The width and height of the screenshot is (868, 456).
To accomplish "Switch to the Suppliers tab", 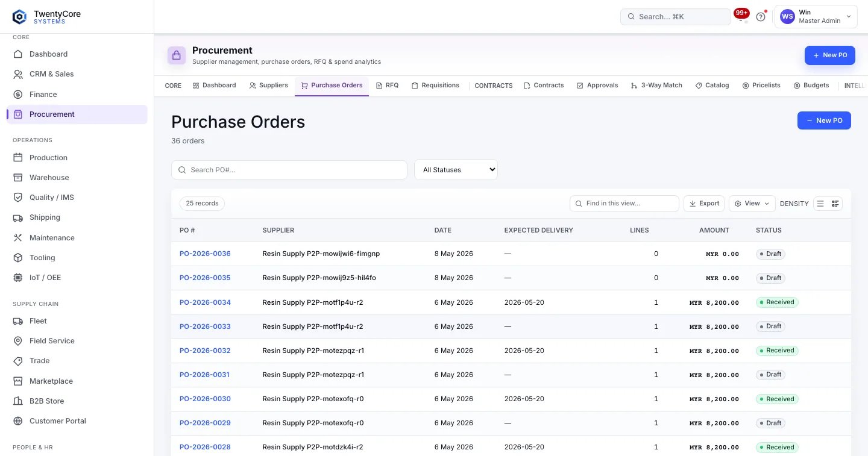I will pyautogui.click(x=269, y=86).
